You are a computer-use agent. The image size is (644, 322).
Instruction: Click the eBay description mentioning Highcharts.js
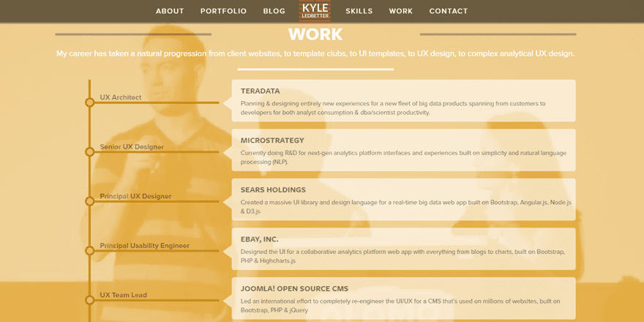coord(403,256)
